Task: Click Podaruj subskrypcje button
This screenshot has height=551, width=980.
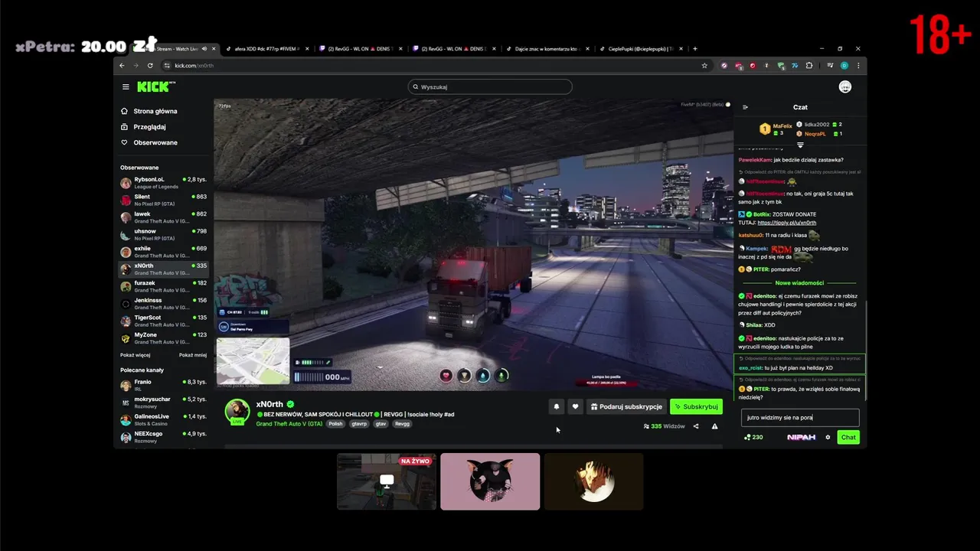Action: pyautogui.click(x=626, y=406)
